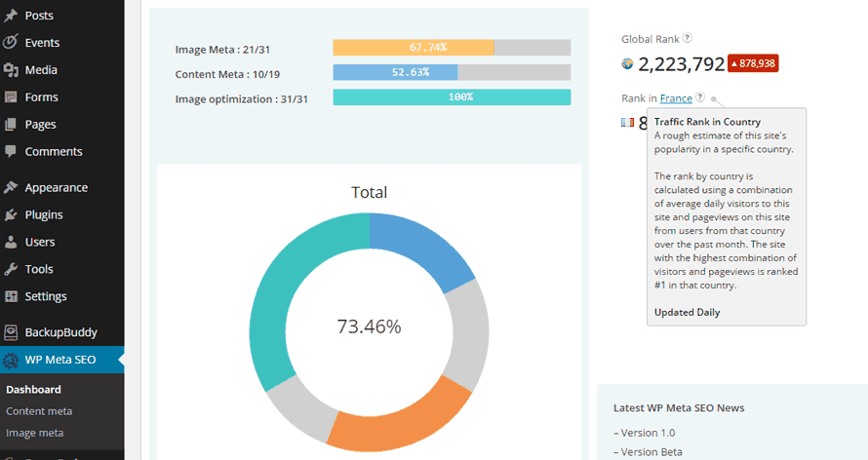Click the Content Meta 52.63% progress bar
This screenshot has width=868, height=460.
tap(452, 72)
